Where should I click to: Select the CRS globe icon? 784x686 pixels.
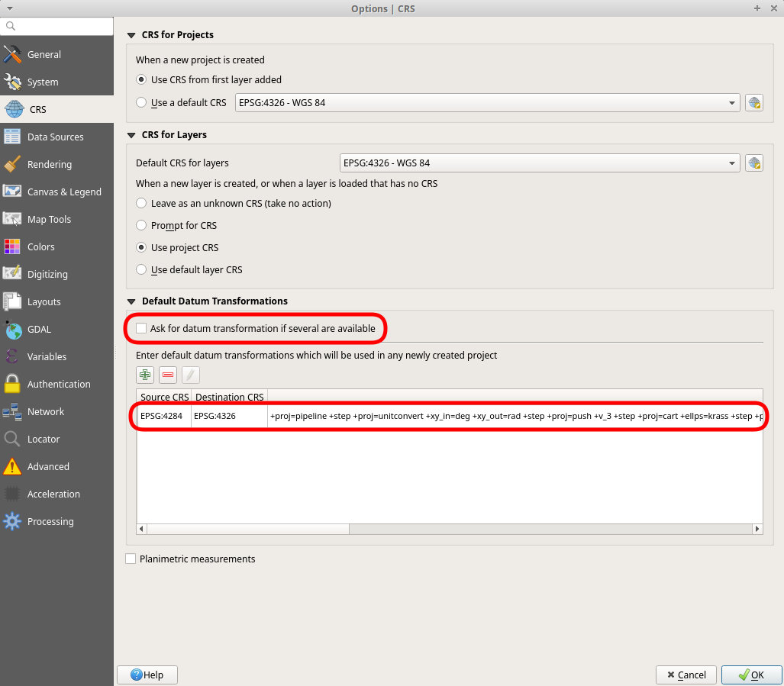pos(14,109)
